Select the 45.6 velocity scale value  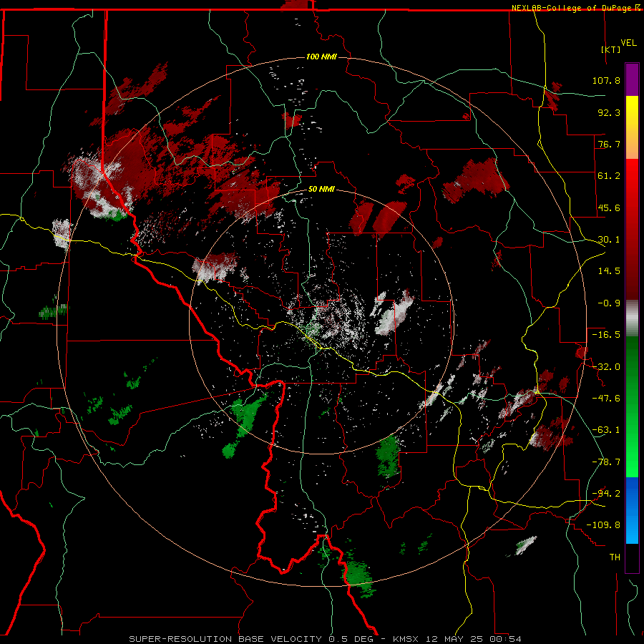tap(609, 208)
